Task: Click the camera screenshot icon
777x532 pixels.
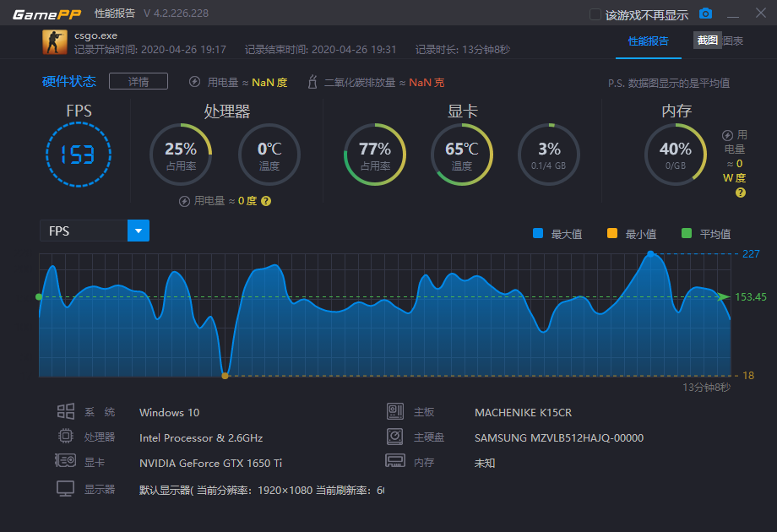Action: tap(705, 14)
